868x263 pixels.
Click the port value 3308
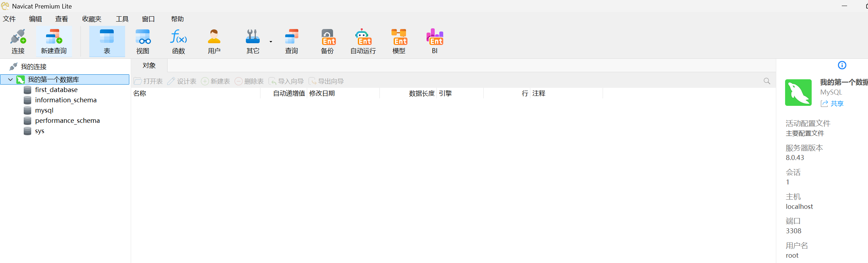[x=794, y=231]
